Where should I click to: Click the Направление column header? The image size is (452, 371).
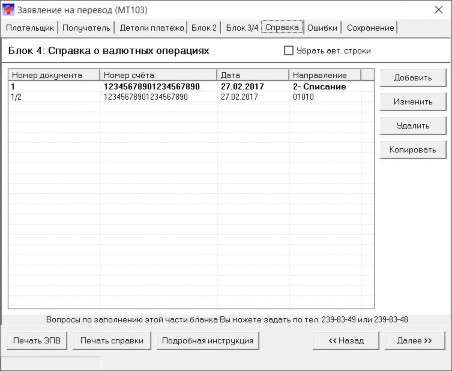(325, 75)
